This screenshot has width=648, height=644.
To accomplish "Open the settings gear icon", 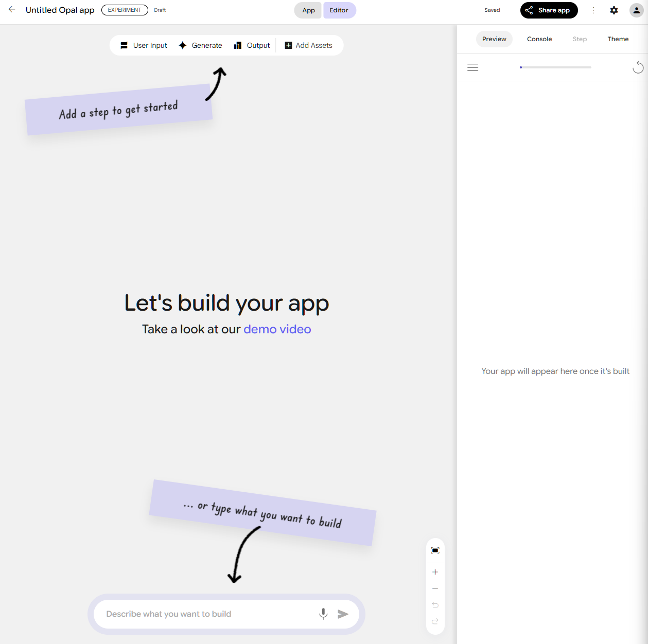I will pos(614,10).
